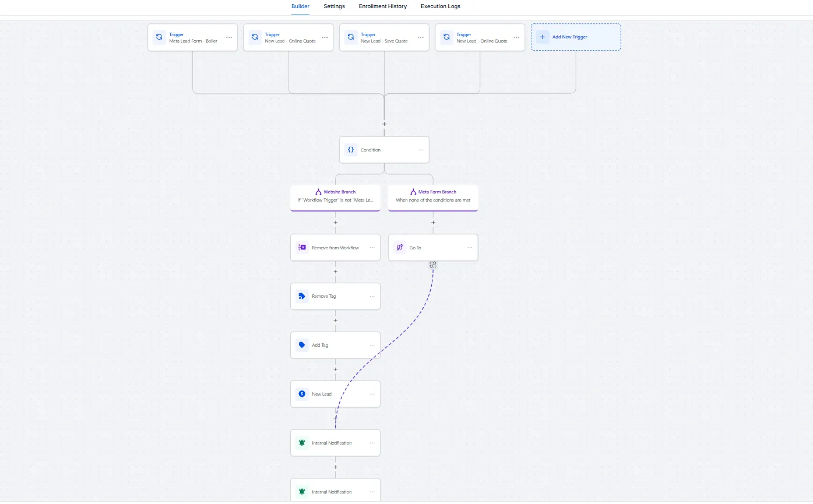Open the Add Tag options menu
Viewport: 813px width, 504px height.
(372, 345)
